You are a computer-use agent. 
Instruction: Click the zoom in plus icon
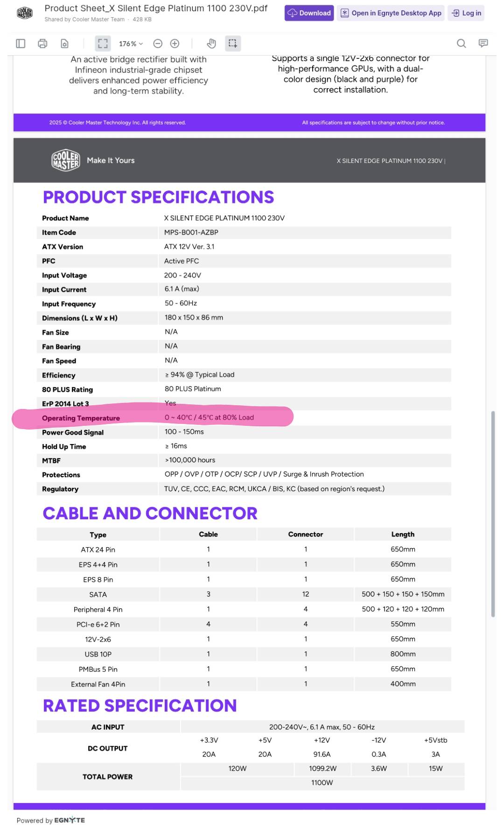click(x=175, y=43)
